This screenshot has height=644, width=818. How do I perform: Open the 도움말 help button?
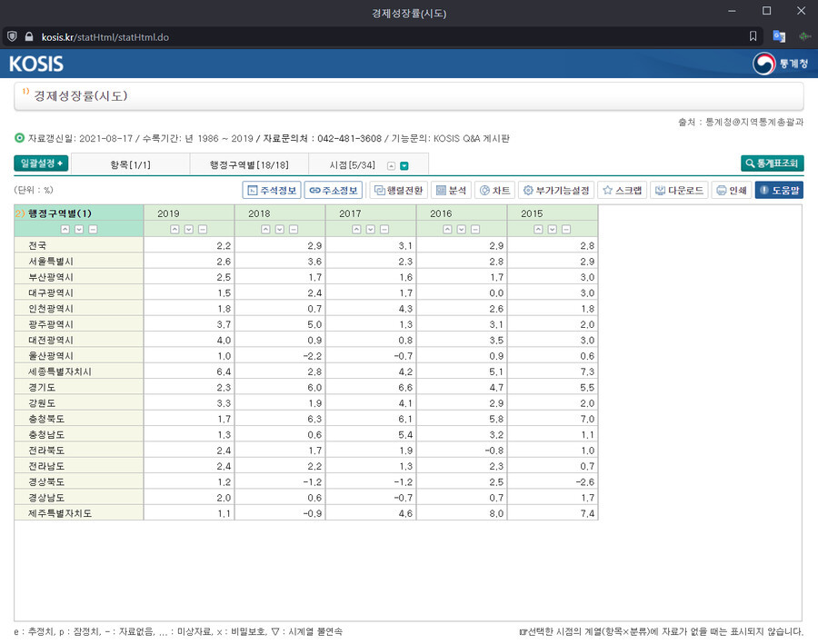coord(779,191)
